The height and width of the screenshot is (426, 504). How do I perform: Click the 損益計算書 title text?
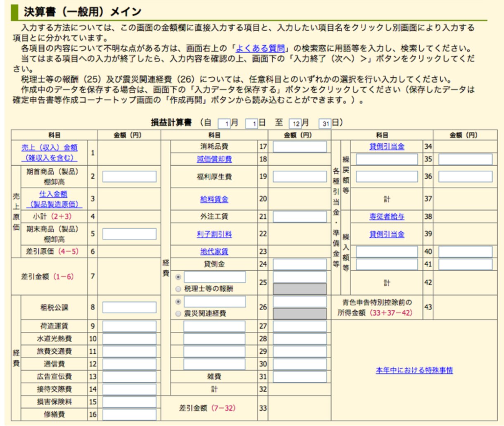click(171, 123)
